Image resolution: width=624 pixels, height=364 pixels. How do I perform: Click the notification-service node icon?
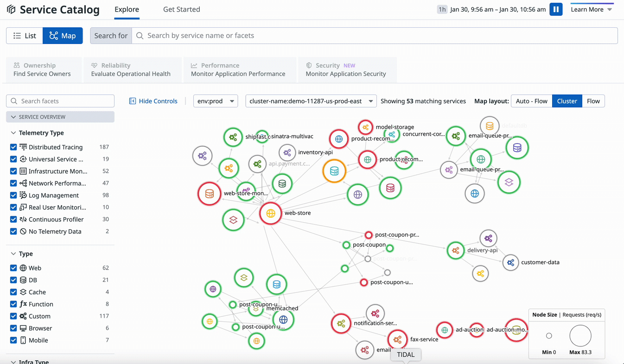tap(375, 314)
